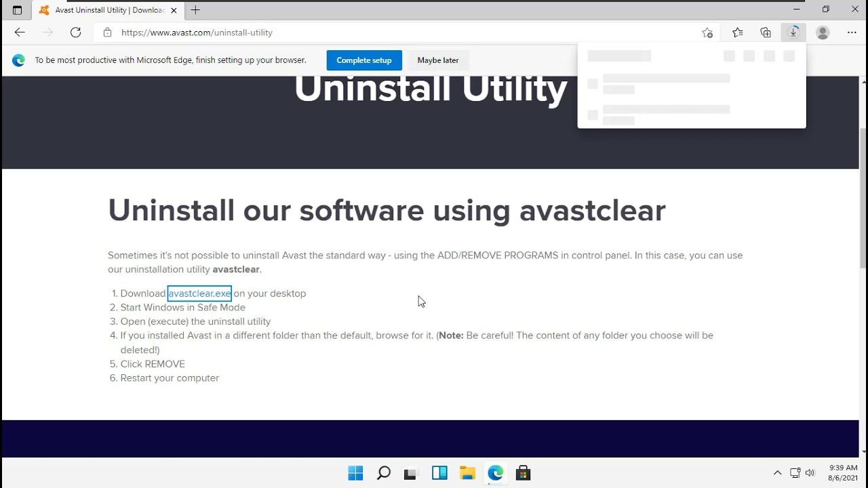The height and width of the screenshot is (488, 868).
Task: Open the network tray icon
Action: (x=795, y=473)
